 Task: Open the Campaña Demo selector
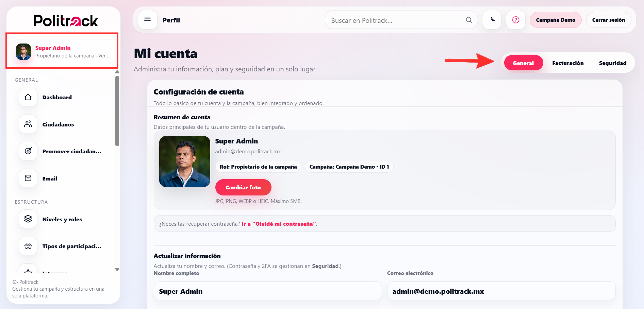pyautogui.click(x=555, y=20)
